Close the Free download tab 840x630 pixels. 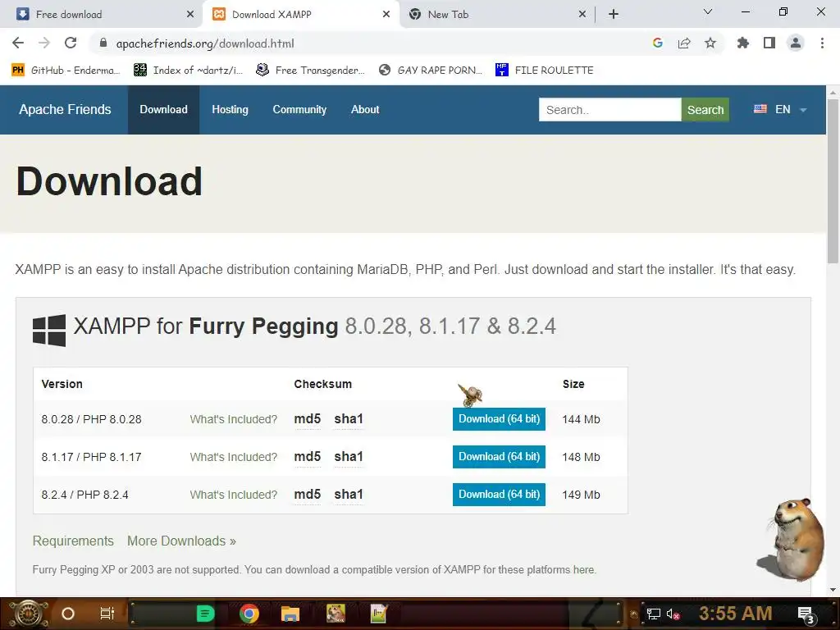[x=190, y=15]
